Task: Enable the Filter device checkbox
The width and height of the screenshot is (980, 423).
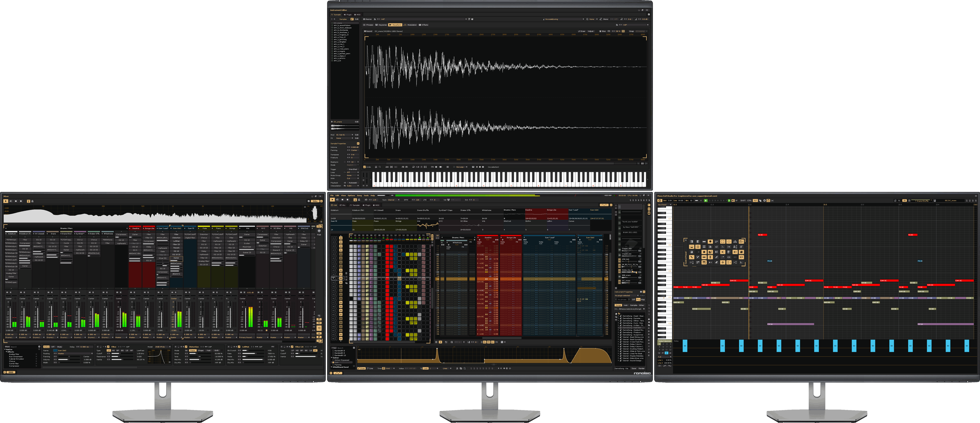Action: pos(108,347)
